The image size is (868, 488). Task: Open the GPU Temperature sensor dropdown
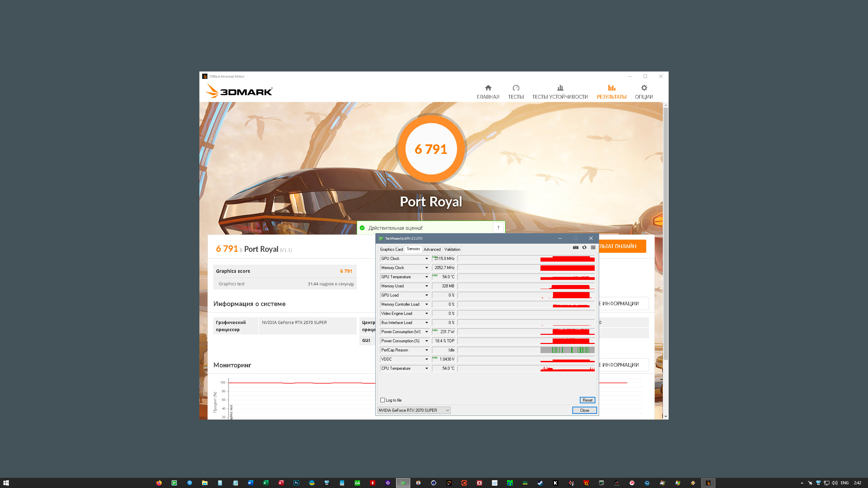click(427, 277)
